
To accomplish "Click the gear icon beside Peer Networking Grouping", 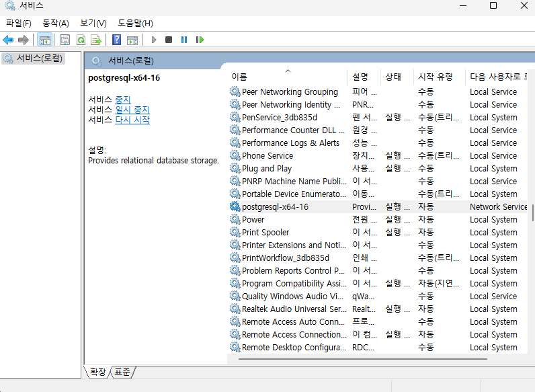I will tap(235, 91).
